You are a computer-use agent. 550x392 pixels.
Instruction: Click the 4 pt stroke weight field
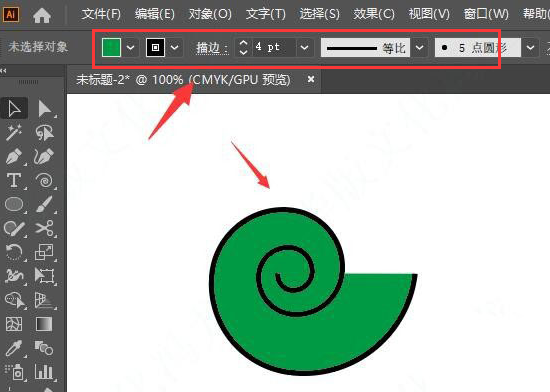coord(273,47)
